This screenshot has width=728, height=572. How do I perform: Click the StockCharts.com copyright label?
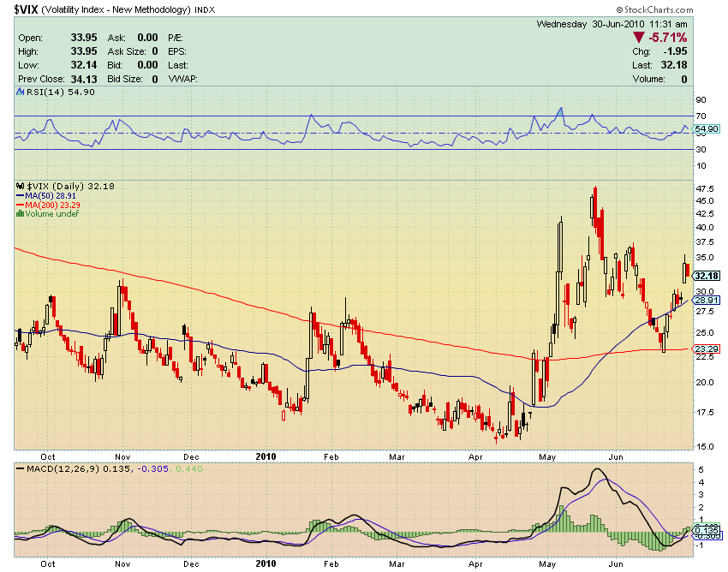coord(654,9)
